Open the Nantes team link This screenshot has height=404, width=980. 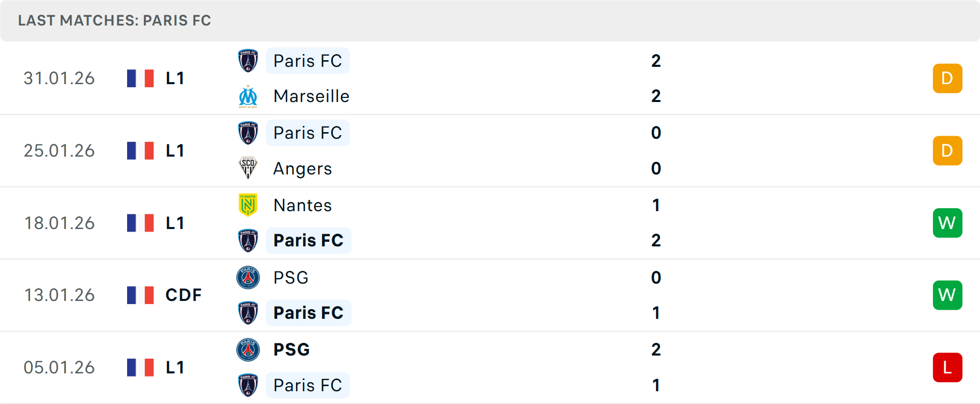click(303, 205)
